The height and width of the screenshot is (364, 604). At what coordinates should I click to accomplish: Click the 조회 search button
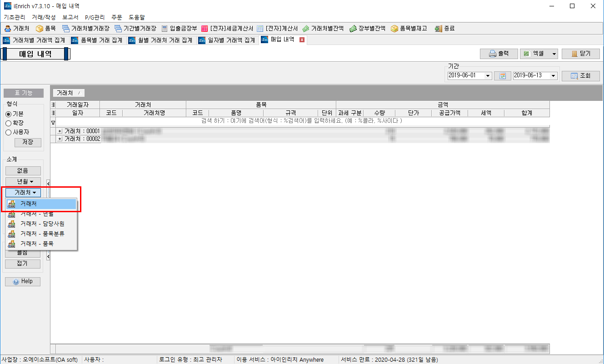tap(580, 76)
